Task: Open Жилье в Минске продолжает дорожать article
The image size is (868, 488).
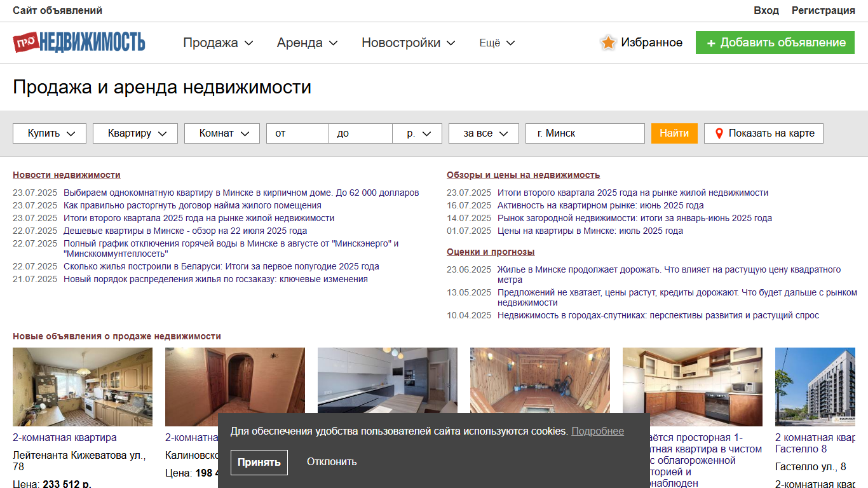Action: (x=669, y=274)
